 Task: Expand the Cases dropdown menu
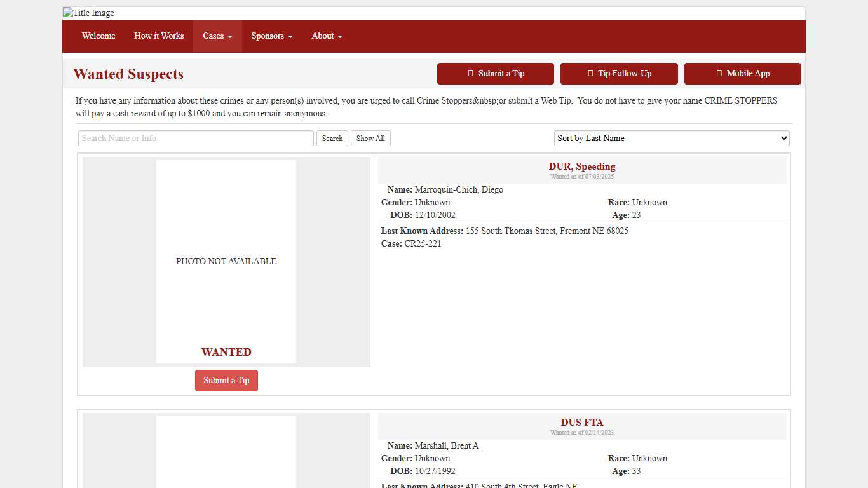(217, 36)
